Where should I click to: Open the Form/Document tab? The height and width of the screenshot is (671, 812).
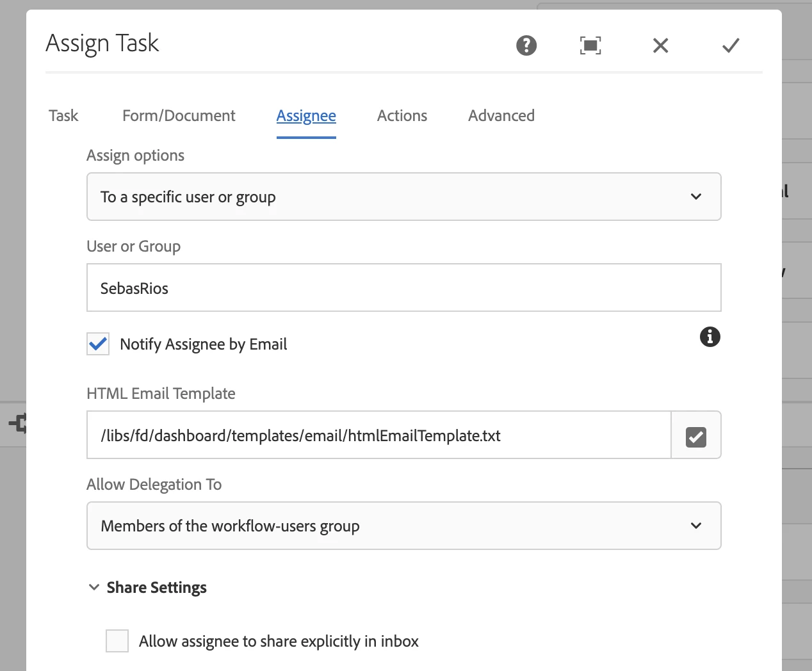[179, 116]
